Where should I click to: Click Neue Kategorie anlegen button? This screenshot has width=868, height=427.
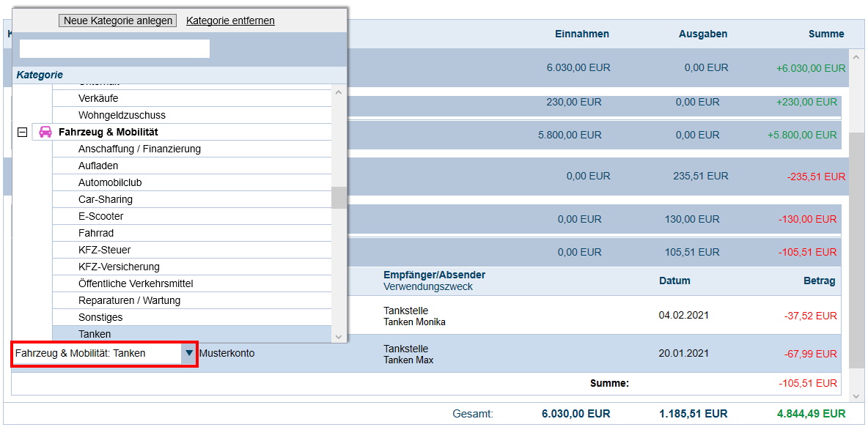118,21
